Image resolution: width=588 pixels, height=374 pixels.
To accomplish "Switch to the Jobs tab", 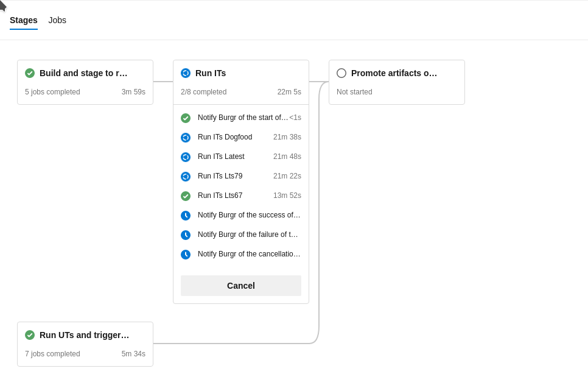I will pos(57,20).
